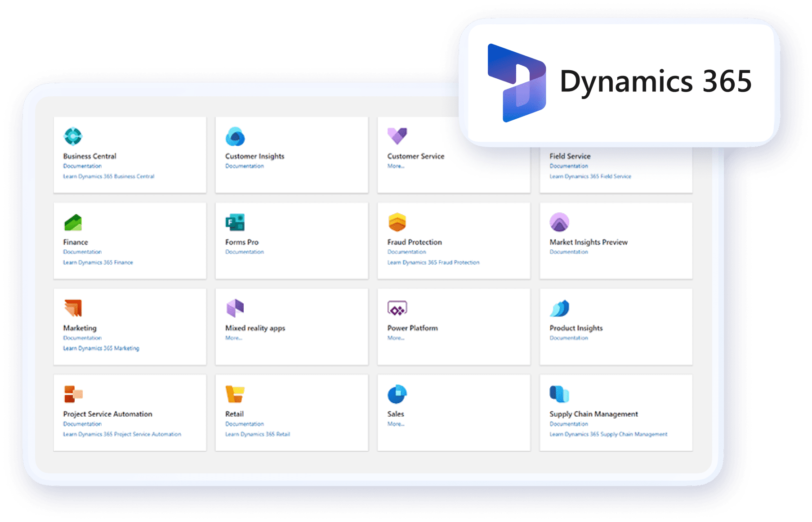Open Fraud Protection Documentation link
The width and height of the screenshot is (812, 522).
407,252
